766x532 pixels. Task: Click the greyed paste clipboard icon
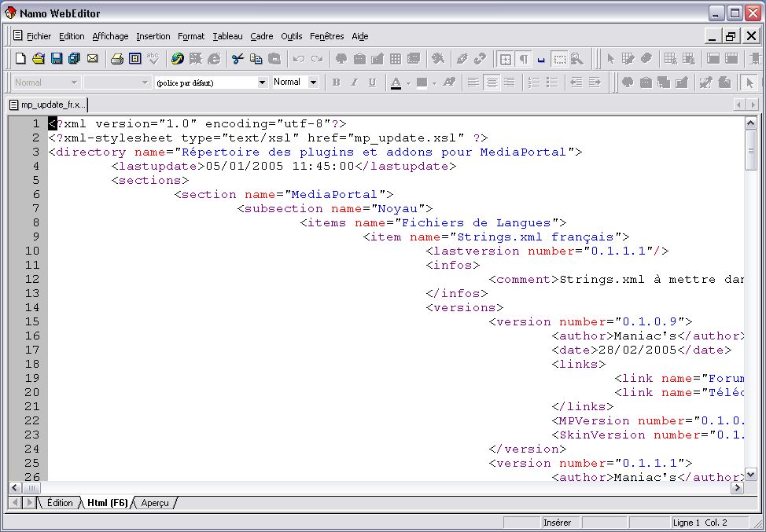click(274, 59)
